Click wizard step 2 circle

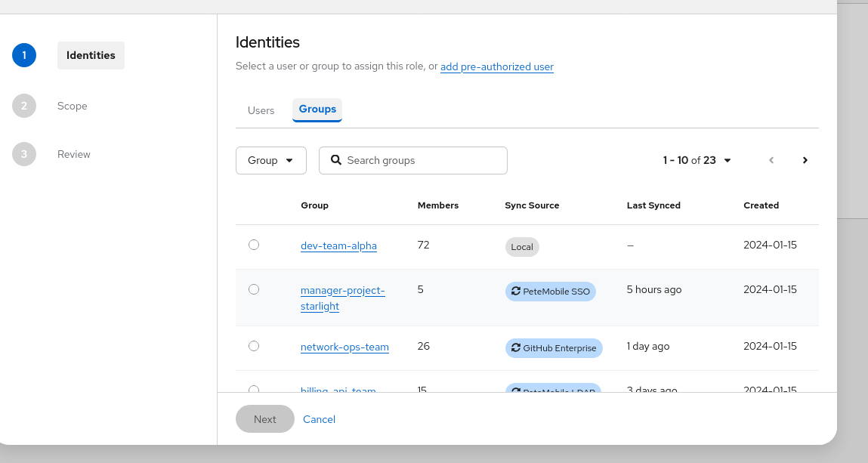[24, 106]
